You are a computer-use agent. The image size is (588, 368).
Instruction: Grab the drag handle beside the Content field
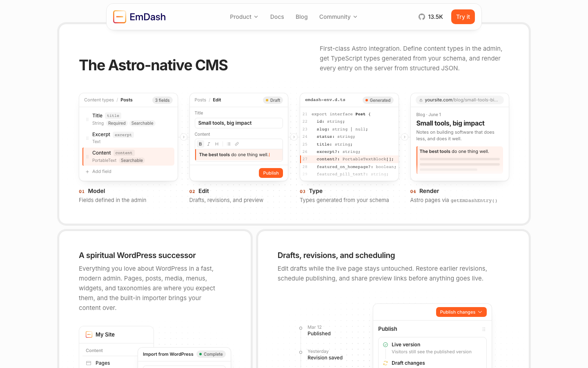pyautogui.click(x=87, y=157)
